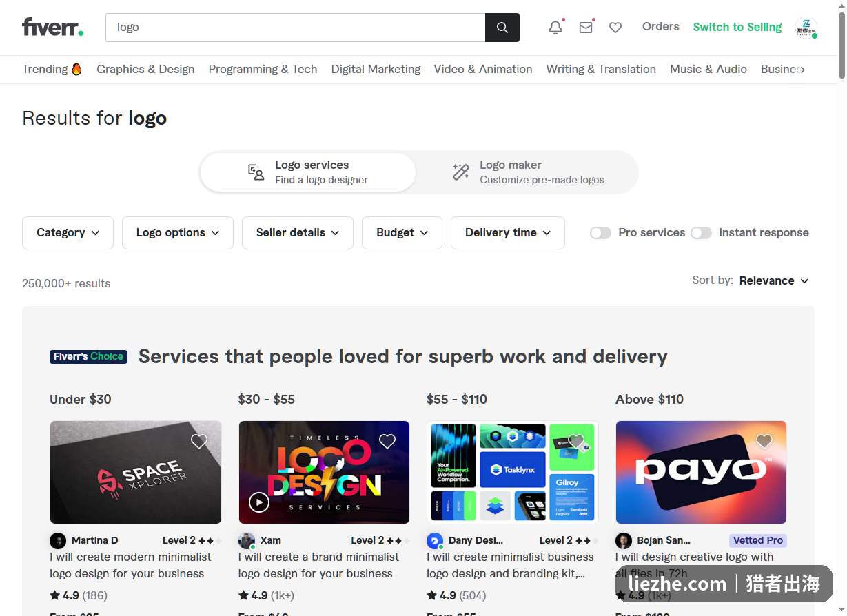Select the Logo maker tab
The width and height of the screenshot is (847, 616).
527,172
